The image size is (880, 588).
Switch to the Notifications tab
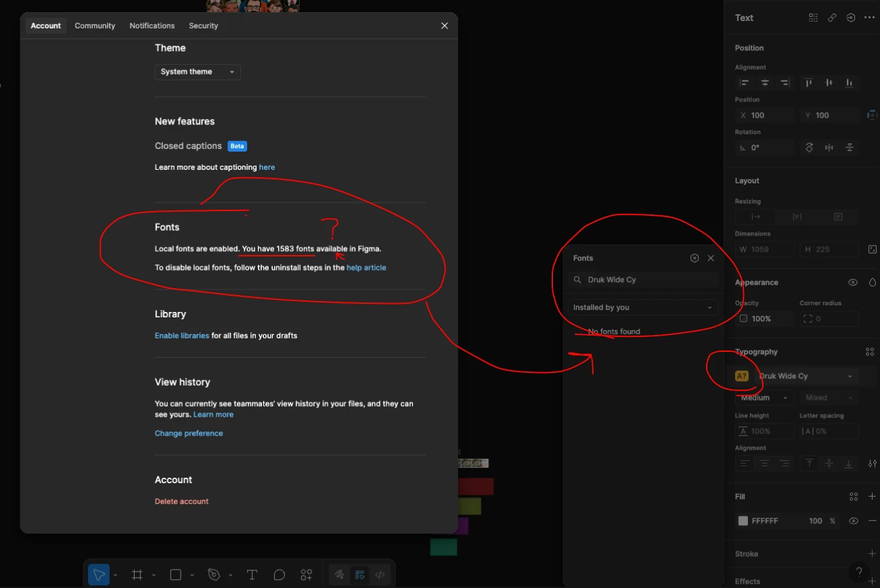[152, 26]
